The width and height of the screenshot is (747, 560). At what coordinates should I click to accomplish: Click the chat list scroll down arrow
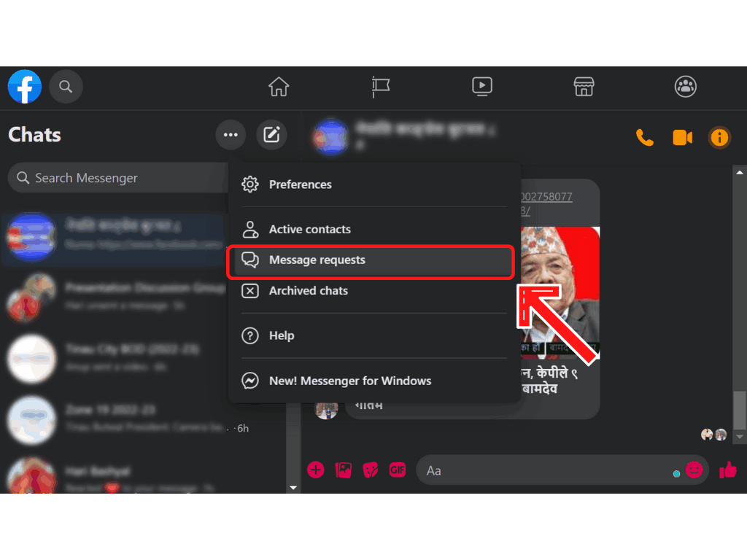pyautogui.click(x=293, y=488)
